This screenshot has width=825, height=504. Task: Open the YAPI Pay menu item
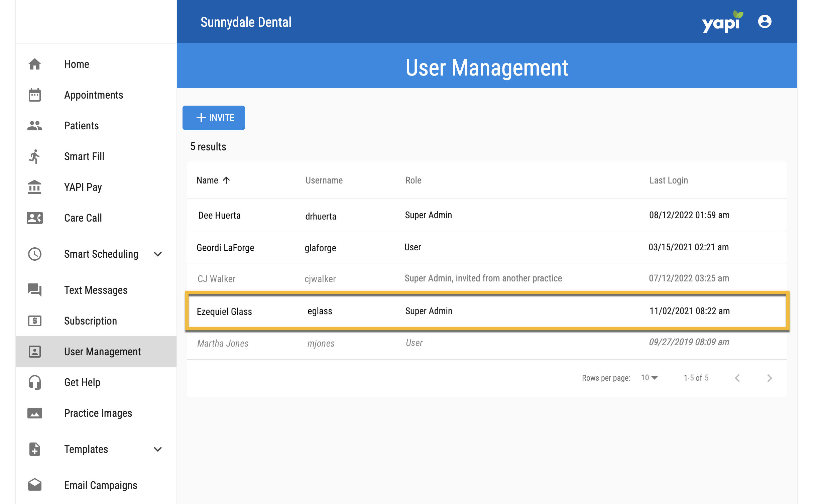point(96,187)
